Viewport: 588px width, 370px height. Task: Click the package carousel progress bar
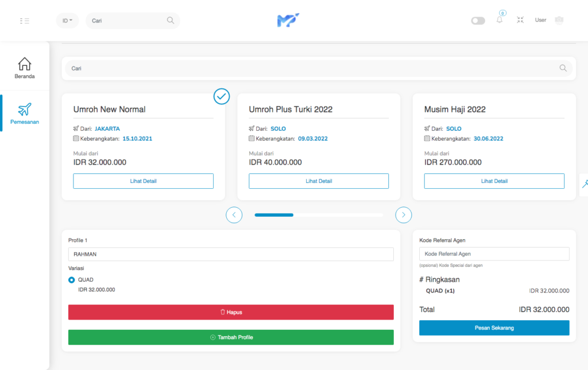[319, 215]
